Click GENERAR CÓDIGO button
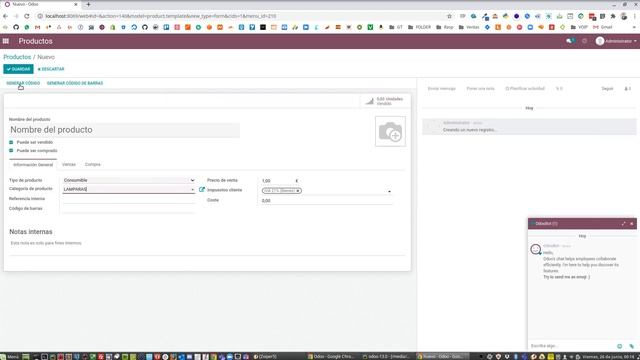 23,83
